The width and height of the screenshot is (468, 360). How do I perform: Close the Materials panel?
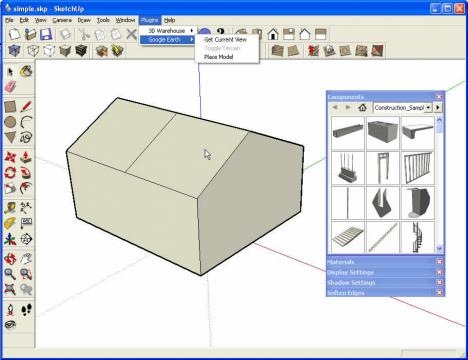439,262
